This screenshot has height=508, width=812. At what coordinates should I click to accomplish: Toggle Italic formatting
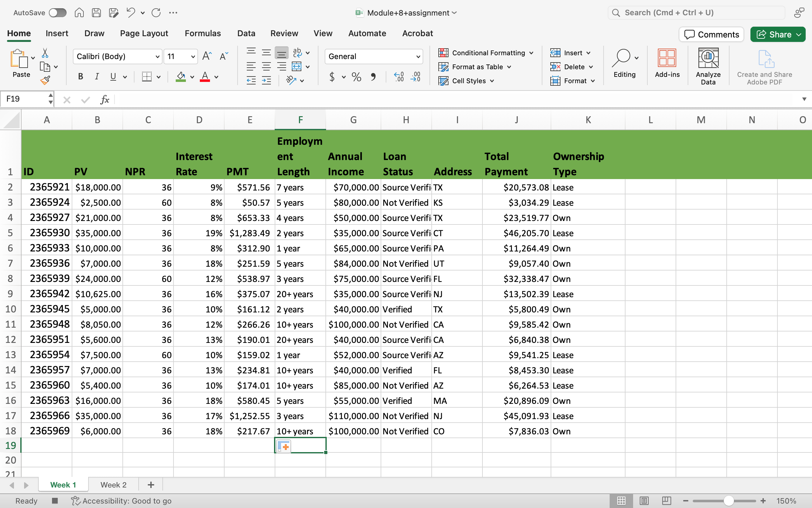97,77
